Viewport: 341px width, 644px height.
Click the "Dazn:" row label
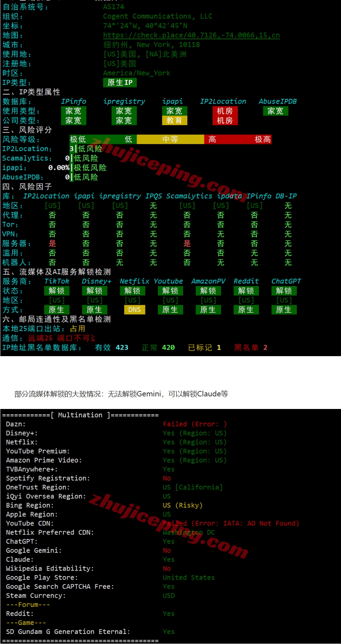pos(16,424)
